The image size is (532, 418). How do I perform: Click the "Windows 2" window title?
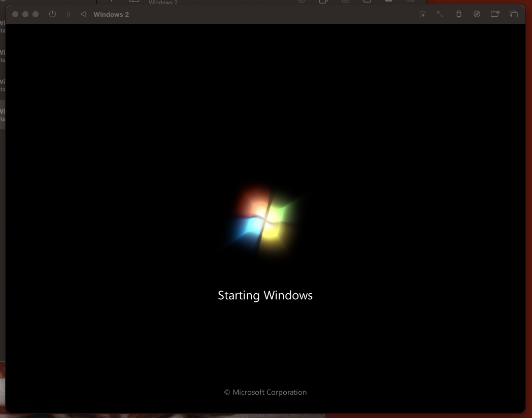click(111, 15)
